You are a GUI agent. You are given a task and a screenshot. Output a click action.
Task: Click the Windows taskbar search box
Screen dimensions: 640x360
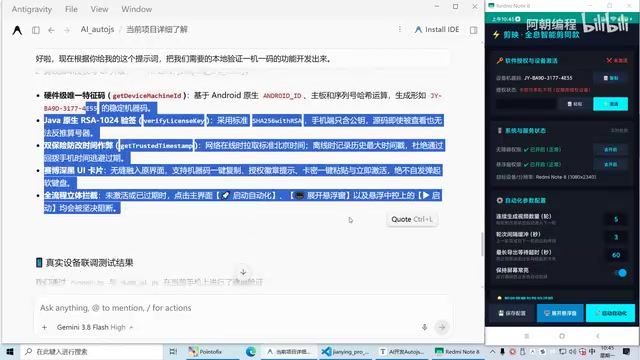93,351
